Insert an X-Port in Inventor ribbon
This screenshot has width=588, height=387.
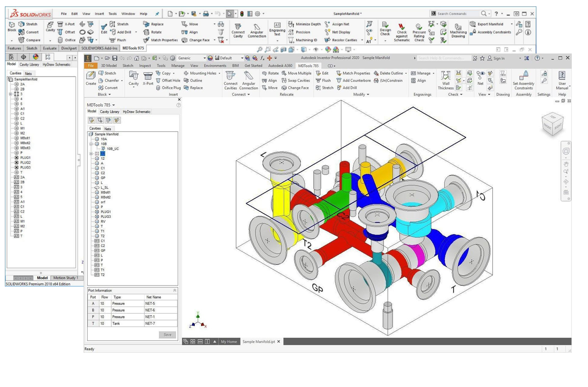148,78
